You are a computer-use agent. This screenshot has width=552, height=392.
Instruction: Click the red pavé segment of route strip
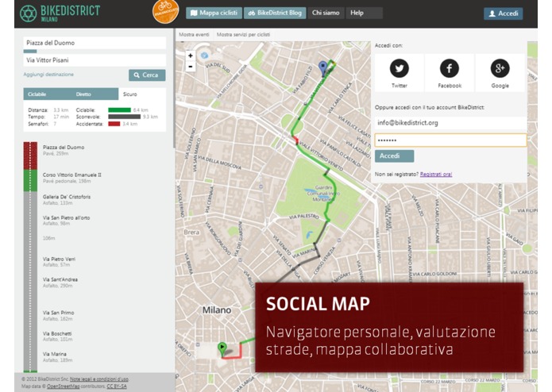(30, 156)
